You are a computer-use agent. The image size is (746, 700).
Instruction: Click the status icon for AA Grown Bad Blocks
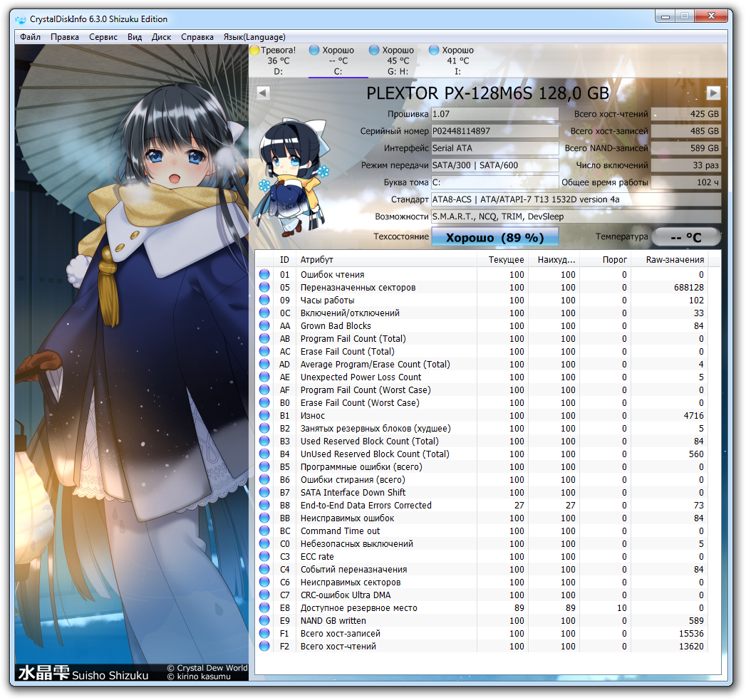pyautogui.click(x=264, y=325)
